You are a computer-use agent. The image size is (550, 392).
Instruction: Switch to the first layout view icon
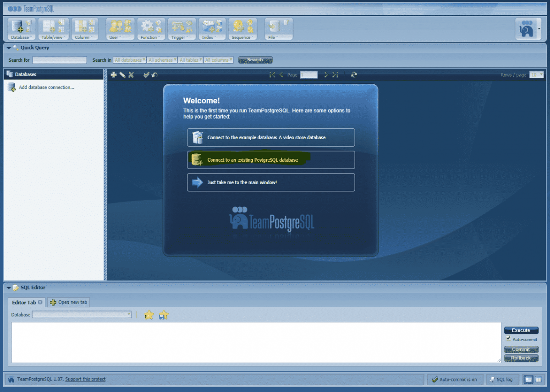[x=528, y=379]
